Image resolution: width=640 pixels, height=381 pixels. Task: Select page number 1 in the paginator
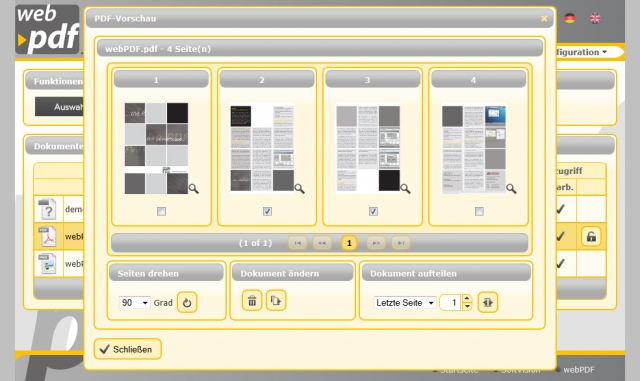pyautogui.click(x=349, y=243)
